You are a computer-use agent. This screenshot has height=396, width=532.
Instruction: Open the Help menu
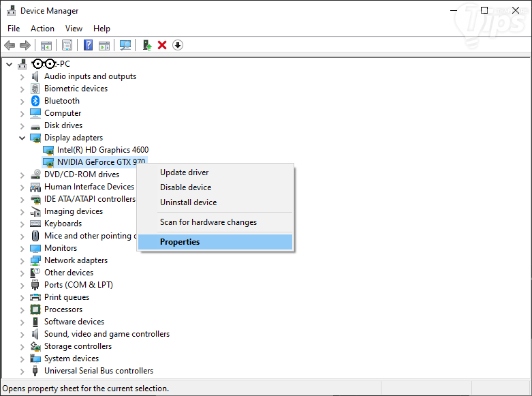pyautogui.click(x=101, y=29)
